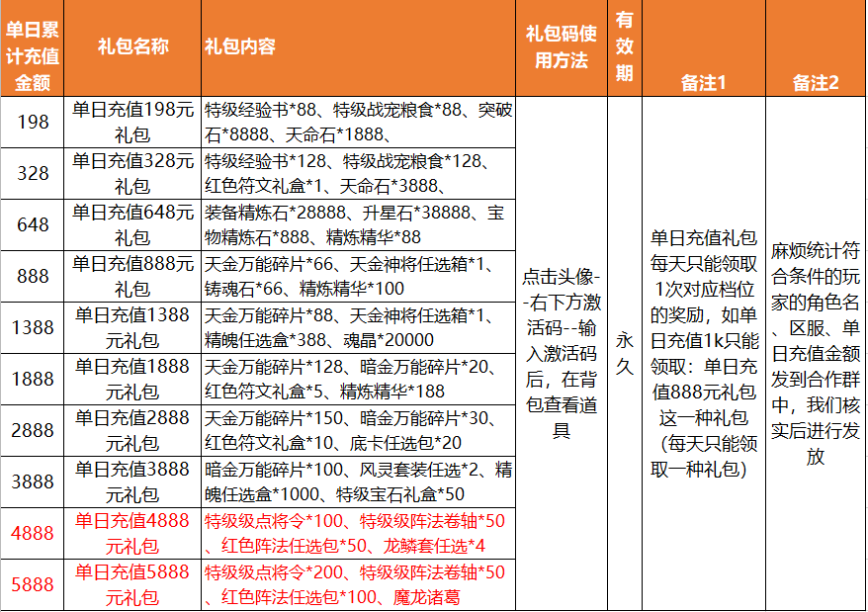Select the '单日充值888元礼包' name cell
This screenshot has height=612, width=868.
(x=132, y=277)
